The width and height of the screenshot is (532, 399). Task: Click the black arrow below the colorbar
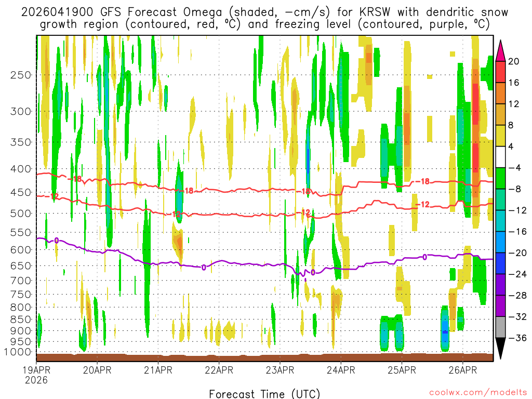tap(500, 349)
